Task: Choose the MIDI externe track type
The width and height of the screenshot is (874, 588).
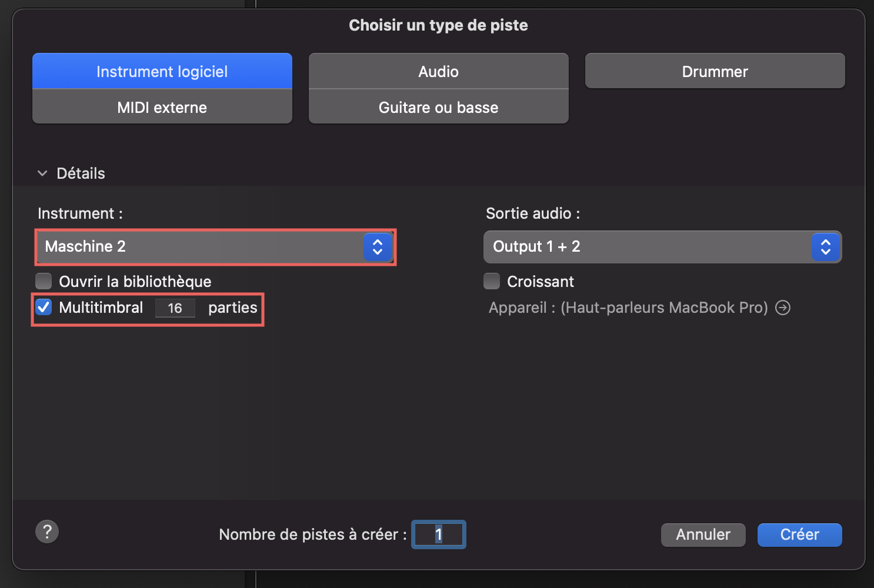Action: coord(162,107)
